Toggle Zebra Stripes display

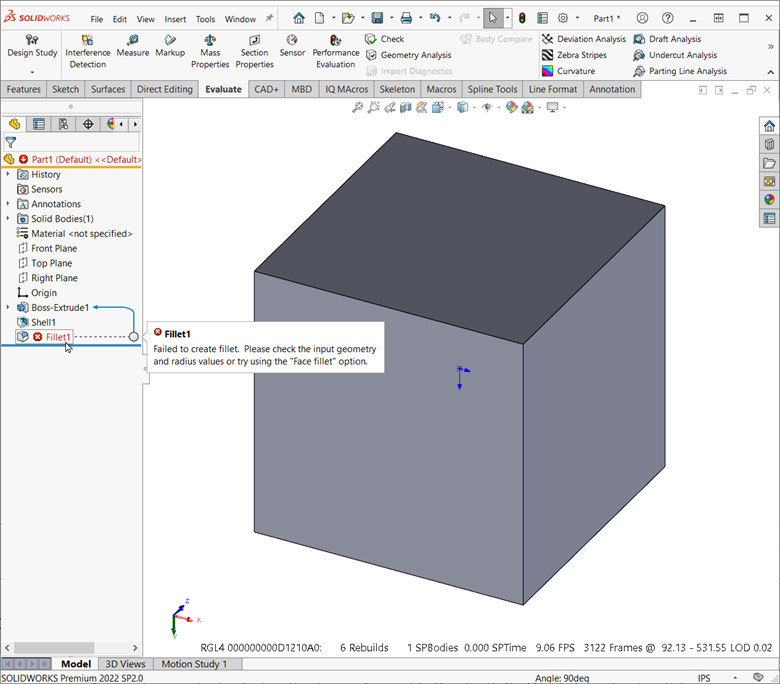point(574,55)
